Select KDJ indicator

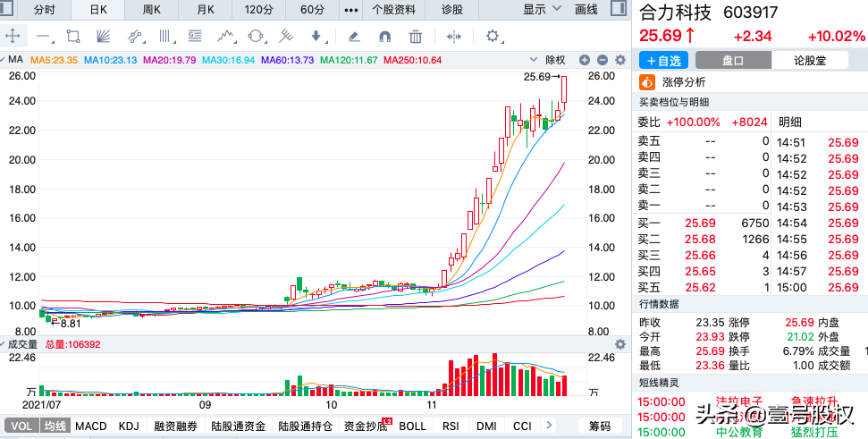129,426
